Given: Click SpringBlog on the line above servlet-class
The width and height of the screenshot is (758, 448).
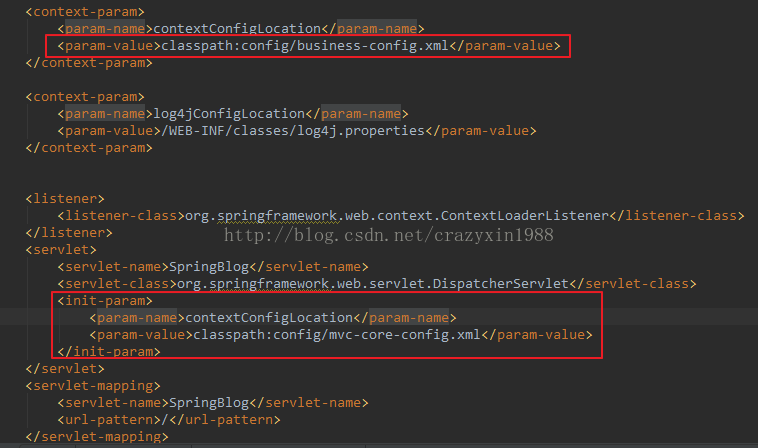Looking at the screenshot, I should coord(209,267).
